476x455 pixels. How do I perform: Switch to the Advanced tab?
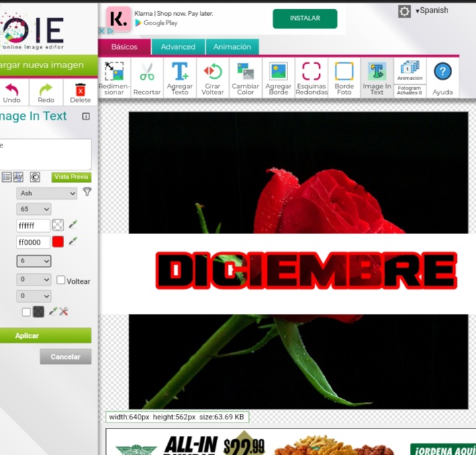tap(178, 47)
